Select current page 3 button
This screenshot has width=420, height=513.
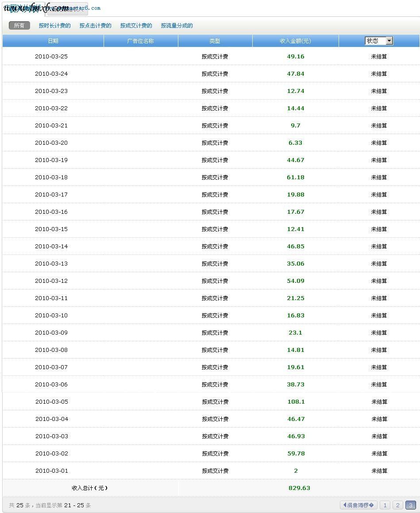[410, 505]
